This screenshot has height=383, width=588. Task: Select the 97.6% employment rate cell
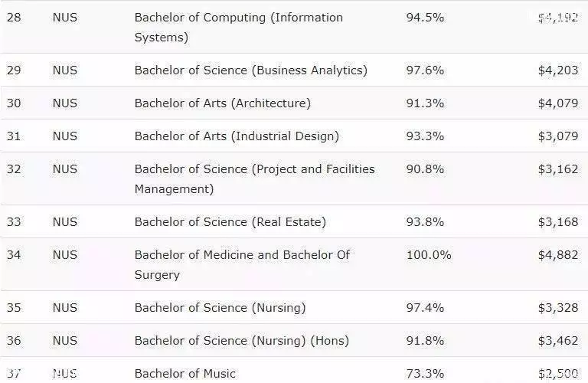point(425,70)
